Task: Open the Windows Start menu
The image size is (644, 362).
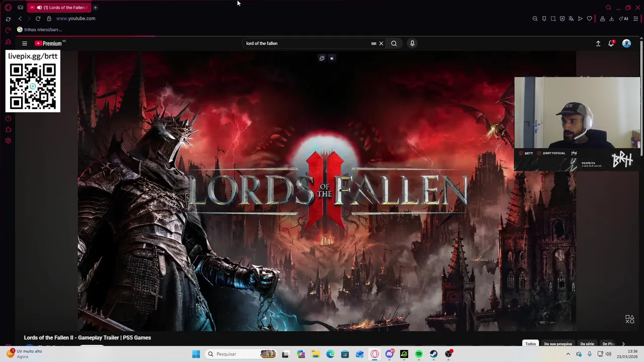Action: pyautogui.click(x=196, y=354)
